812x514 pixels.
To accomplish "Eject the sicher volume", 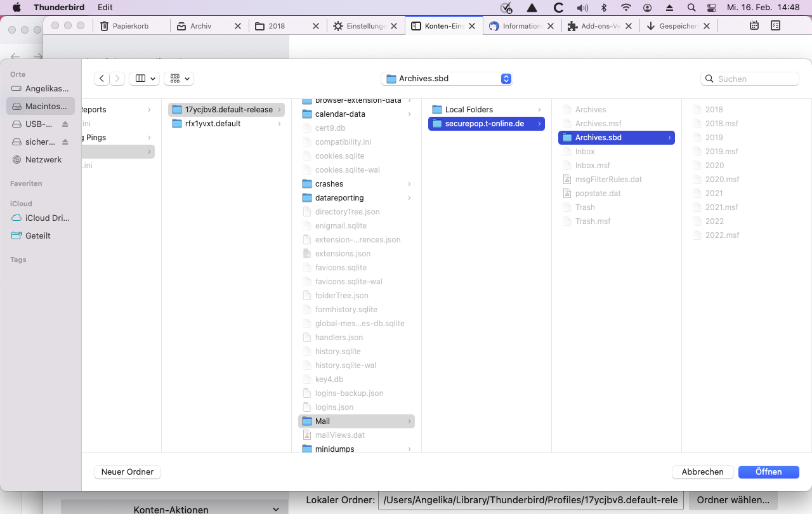I will click(x=65, y=142).
